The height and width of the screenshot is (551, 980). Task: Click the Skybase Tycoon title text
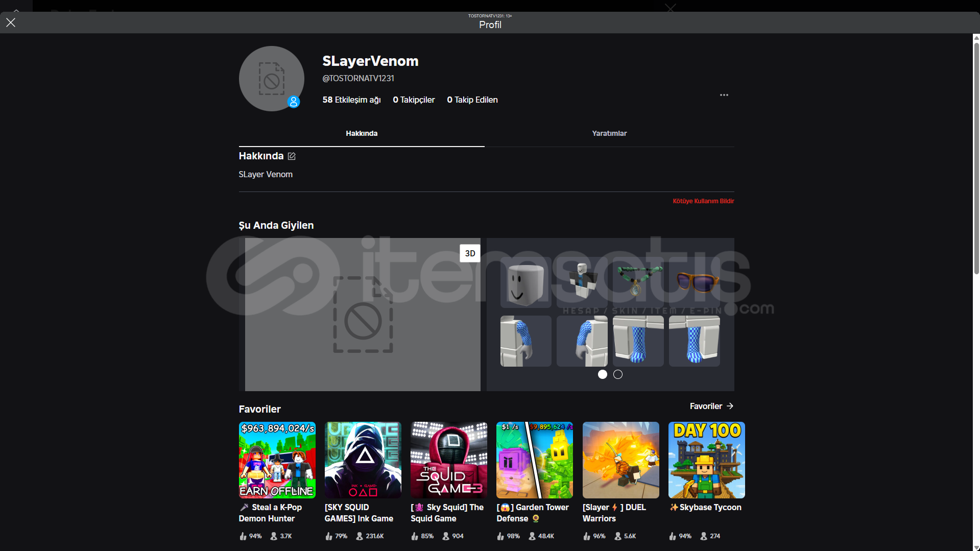706,507
